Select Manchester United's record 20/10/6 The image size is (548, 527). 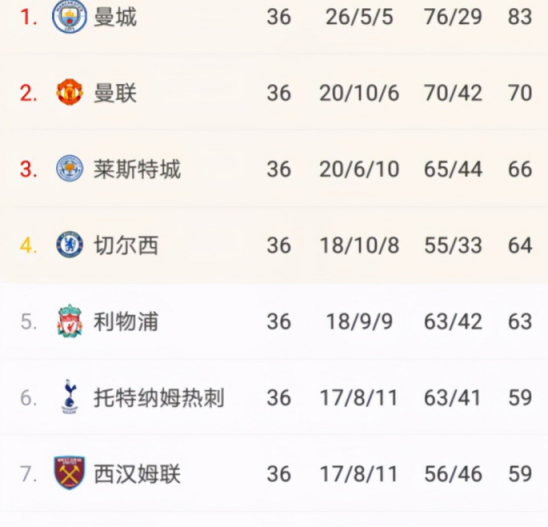point(359,93)
